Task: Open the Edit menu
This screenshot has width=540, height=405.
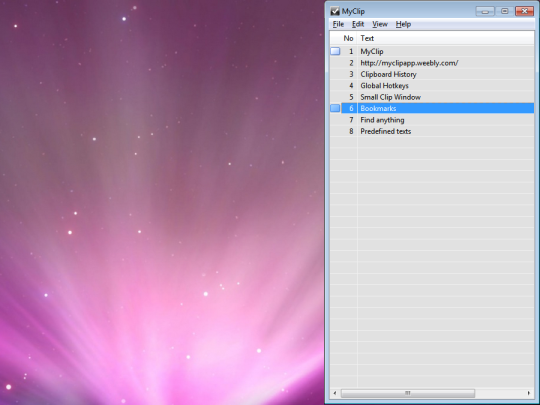Action: [x=358, y=24]
